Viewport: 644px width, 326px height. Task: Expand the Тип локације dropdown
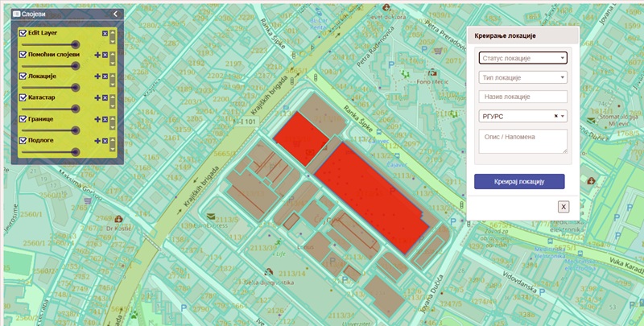(x=522, y=78)
